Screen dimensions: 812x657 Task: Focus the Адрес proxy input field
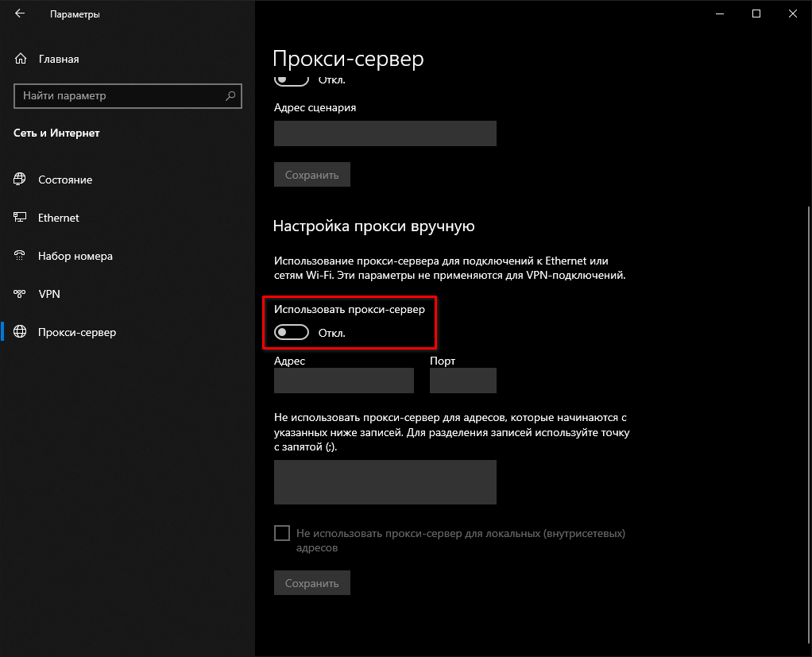click(344, 381)
